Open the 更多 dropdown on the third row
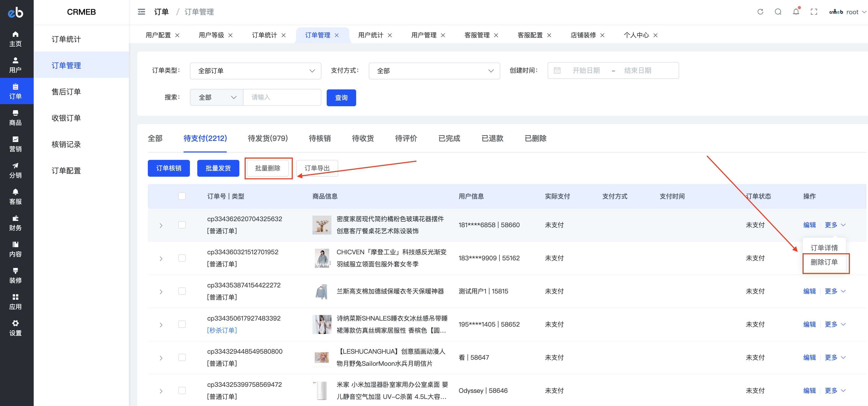The image size is (868, 406). (x=831, y=291)
